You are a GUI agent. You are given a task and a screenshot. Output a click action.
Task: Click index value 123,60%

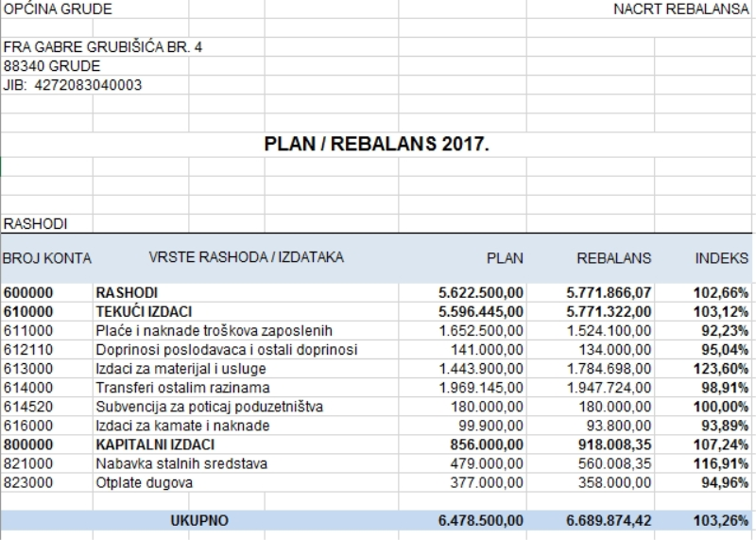coord(721,369)
